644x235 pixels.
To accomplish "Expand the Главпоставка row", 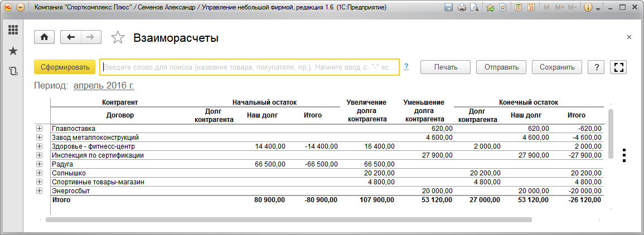I will (x=40, y=129).
